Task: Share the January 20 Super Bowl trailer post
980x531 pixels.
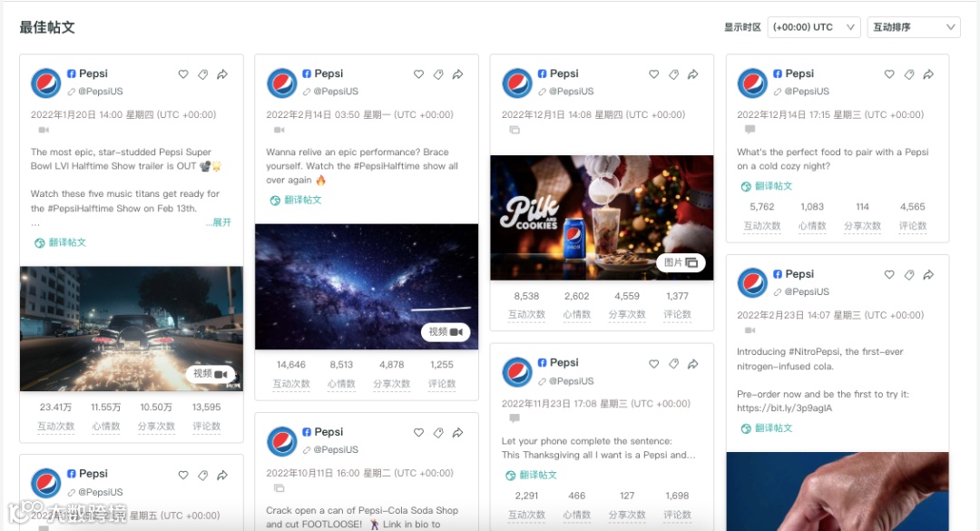Action: point(222,74)
